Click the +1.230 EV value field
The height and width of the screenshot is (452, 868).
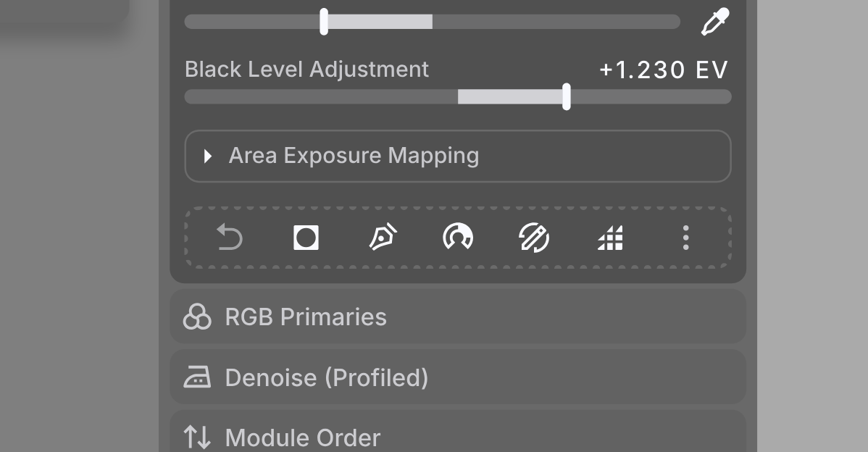coord(664,70)
